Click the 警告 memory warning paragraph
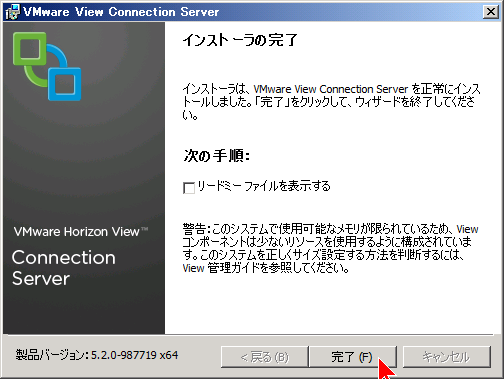The width and height of the screenshot is (504, 379). coord(330,248)
